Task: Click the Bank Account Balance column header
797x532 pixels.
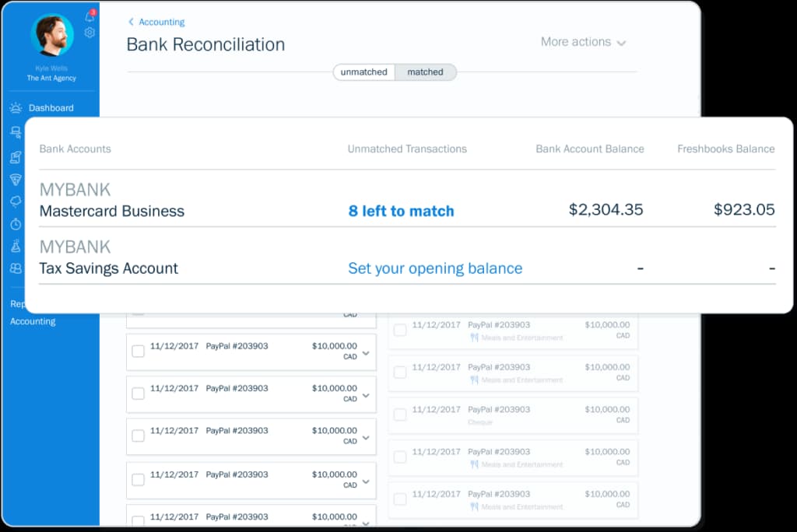Action: [x=590, y=149]
